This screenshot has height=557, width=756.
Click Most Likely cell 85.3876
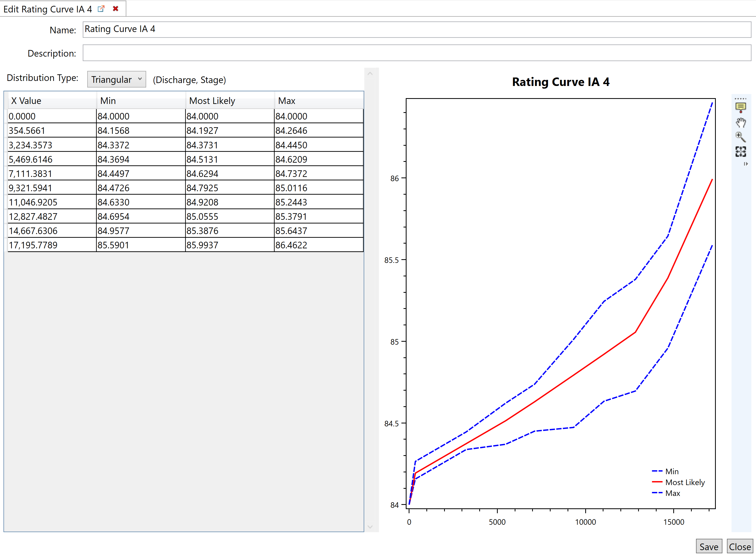tap(230, 231)
